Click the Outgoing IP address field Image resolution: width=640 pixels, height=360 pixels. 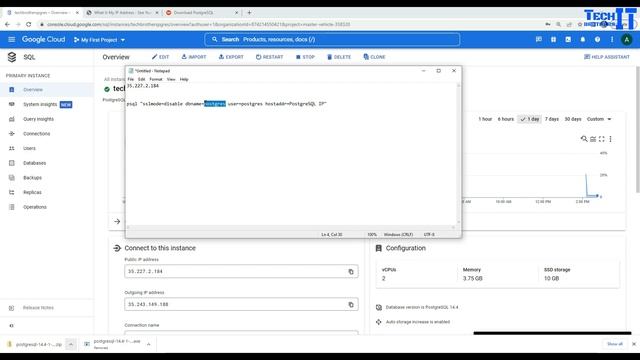coord(241,304)
